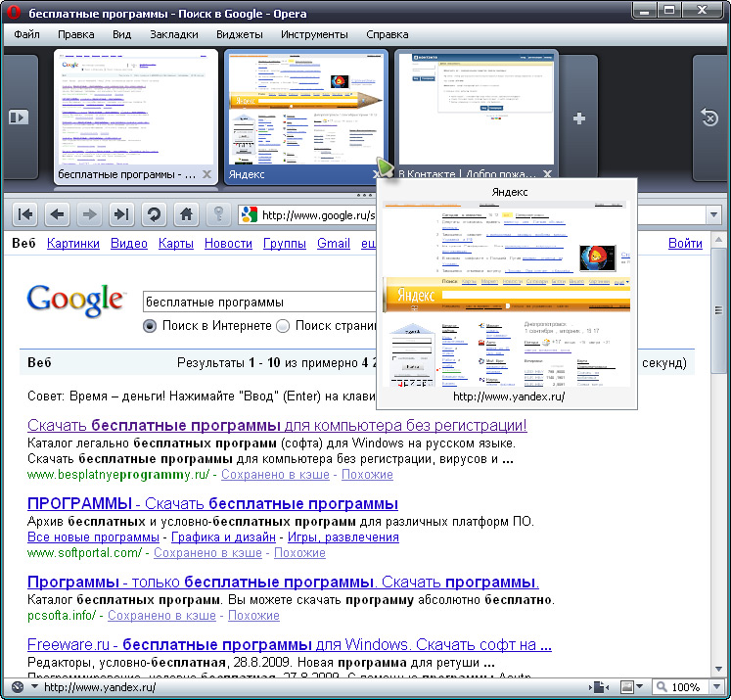Expand the address bar dropdown arrow
Screen dimensions: 731x700
pos(715,215)
